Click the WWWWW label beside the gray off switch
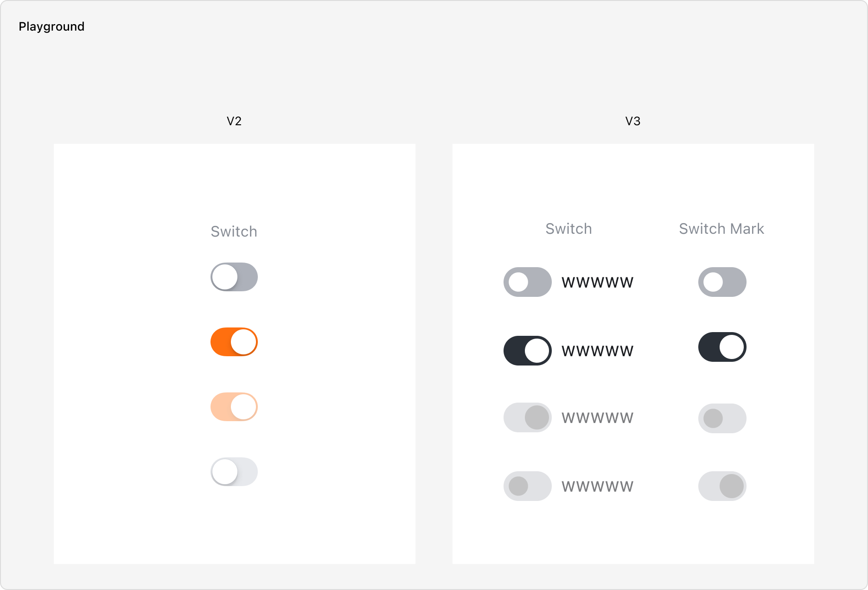The width and height of the screenshot is (868, 590). 597,282
